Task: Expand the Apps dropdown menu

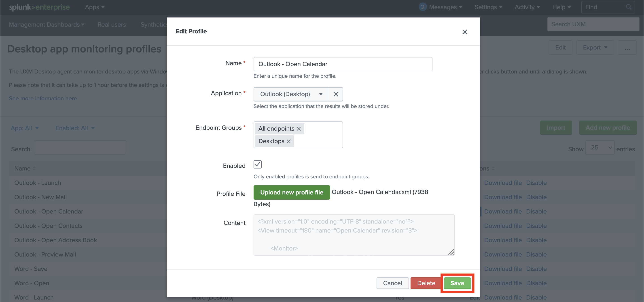Action: (95, 7)
